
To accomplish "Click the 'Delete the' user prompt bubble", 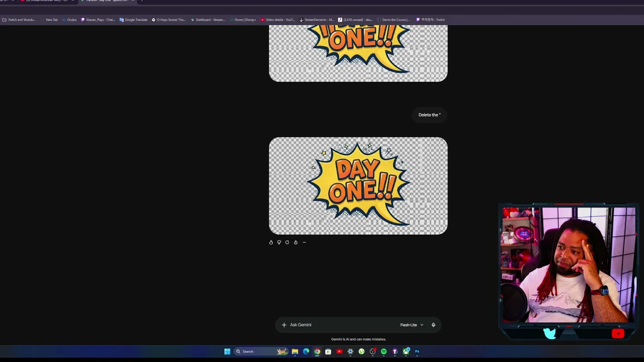I will pyautogui.click(x=429, y=115).
